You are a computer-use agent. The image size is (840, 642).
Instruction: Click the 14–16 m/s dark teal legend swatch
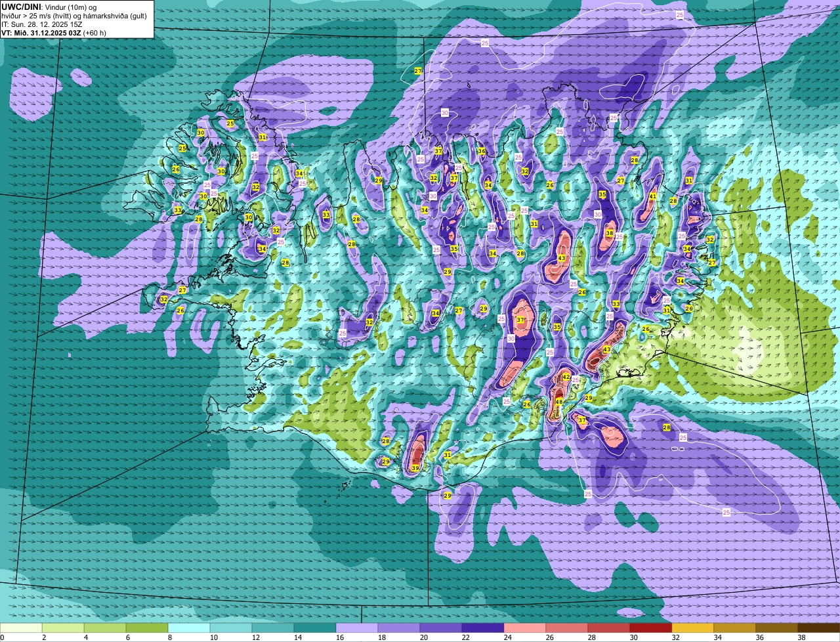(315, 628)
